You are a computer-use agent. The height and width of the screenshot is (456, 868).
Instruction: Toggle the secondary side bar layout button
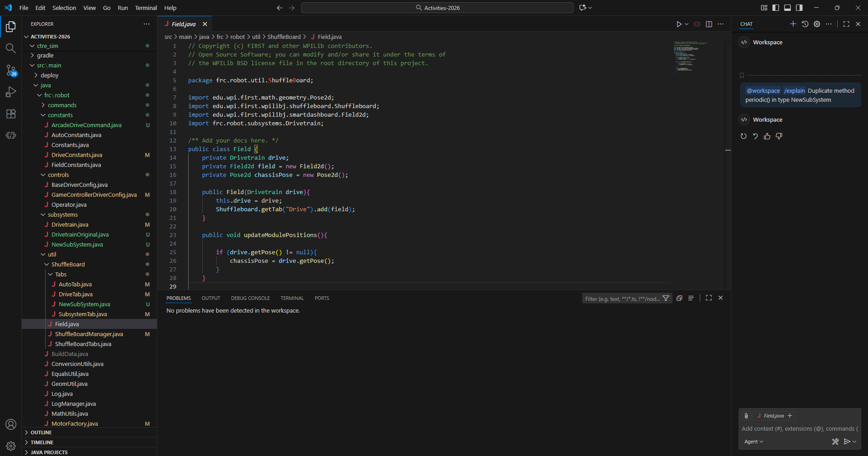(x=799, y=8)
